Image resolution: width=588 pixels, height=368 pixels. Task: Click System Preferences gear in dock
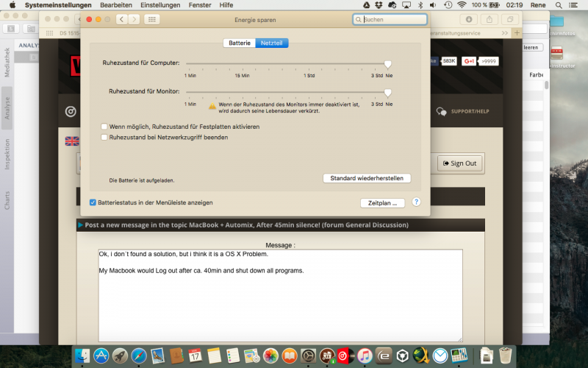click(x=308, y=355)
